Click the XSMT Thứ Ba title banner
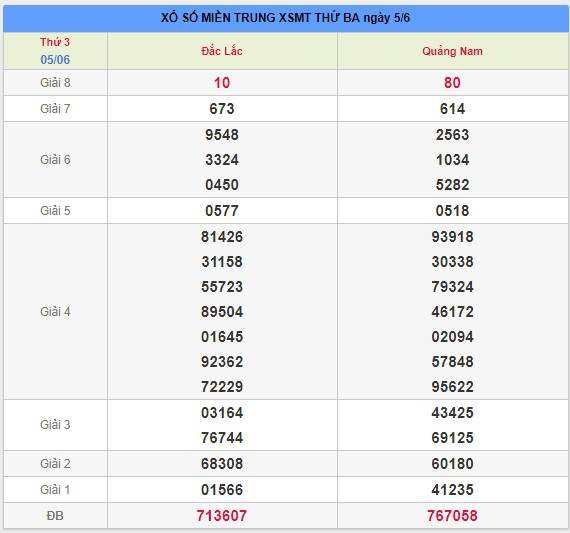Image resolution: width=570 pixels, height=533 pixels. coord(285,18)
